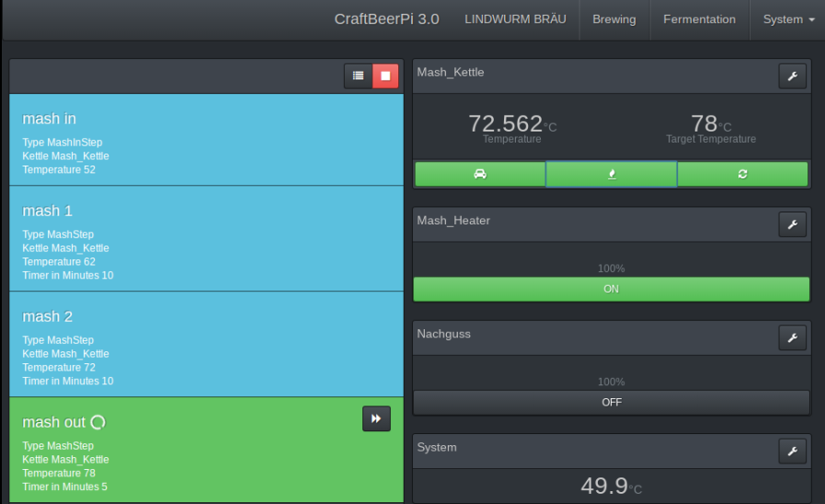Open Mash_Kettle settings with the wrench icon

click(792, 76)
